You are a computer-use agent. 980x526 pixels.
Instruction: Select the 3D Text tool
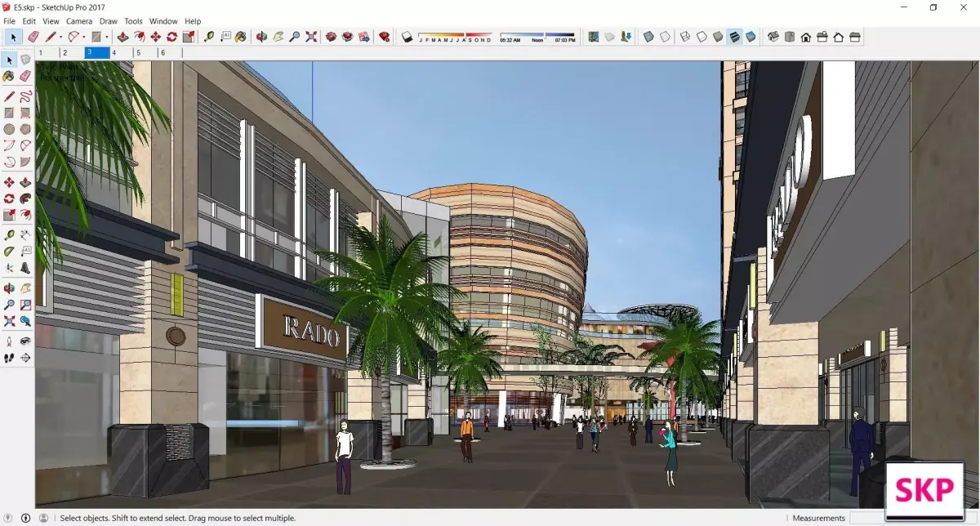(25, 268)
